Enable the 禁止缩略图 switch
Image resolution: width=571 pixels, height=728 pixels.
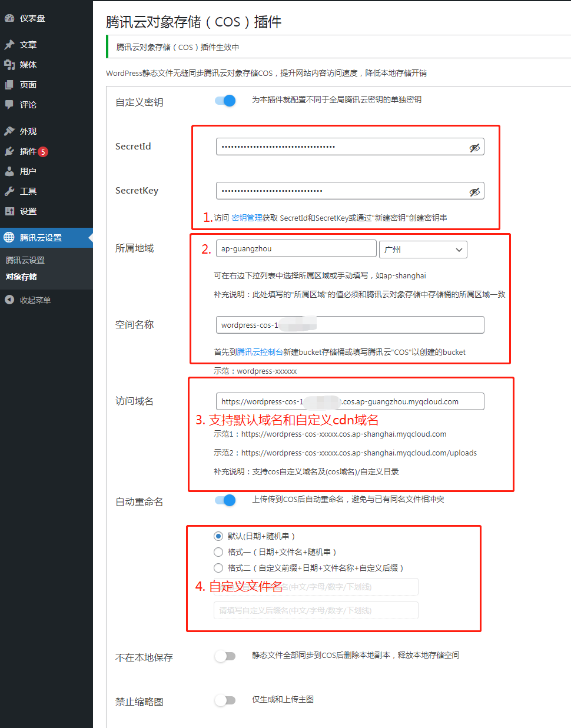point(225,700)
